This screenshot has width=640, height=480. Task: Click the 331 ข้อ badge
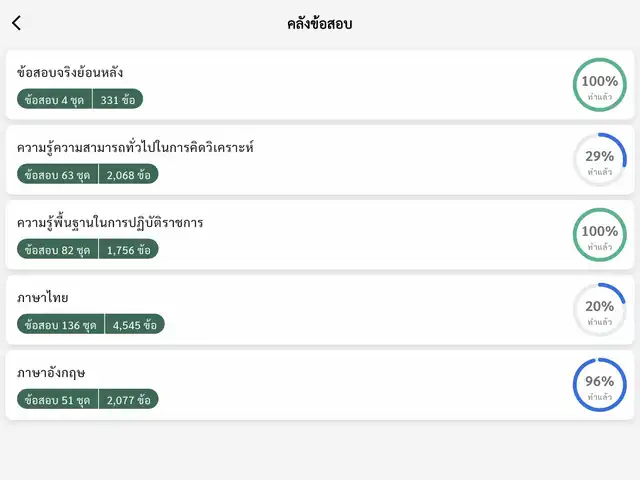[118, 99]
